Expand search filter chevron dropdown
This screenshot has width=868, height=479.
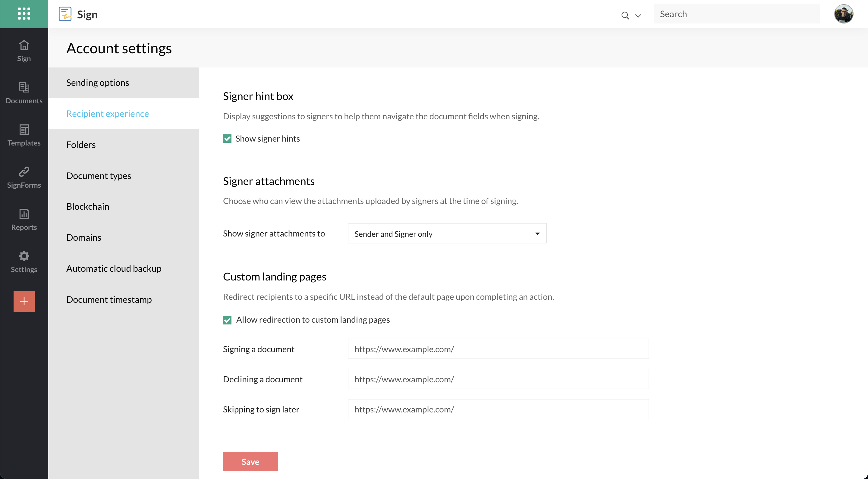638,15
